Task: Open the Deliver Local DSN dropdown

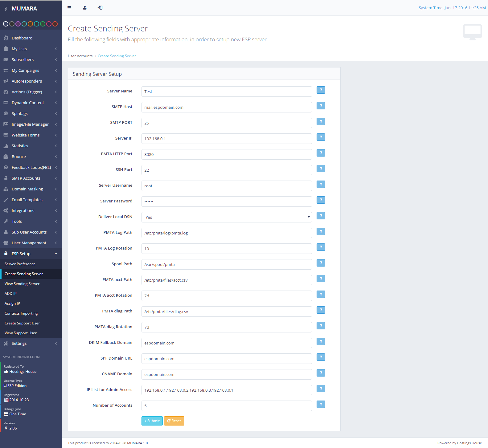Action: [226, 217]
